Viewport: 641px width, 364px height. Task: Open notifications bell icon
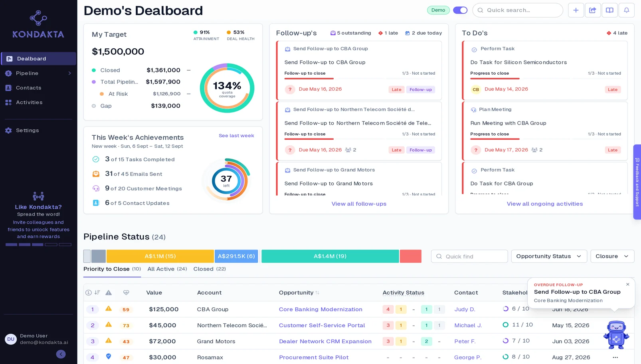(627, 10)
